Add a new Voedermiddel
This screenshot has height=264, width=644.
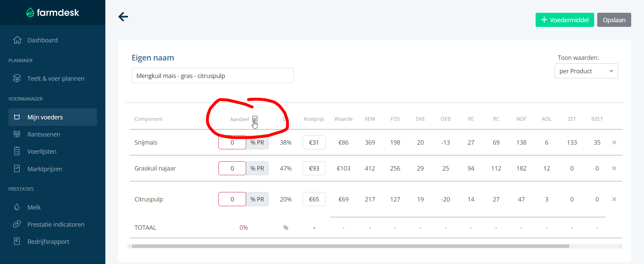pos(565,20)
